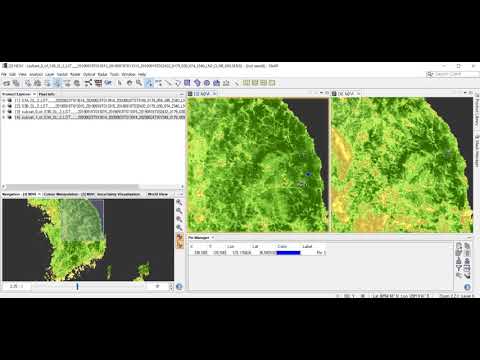Click Navigation zoom all icon
Screen dimensions: 480x360
tap(179, 228)
